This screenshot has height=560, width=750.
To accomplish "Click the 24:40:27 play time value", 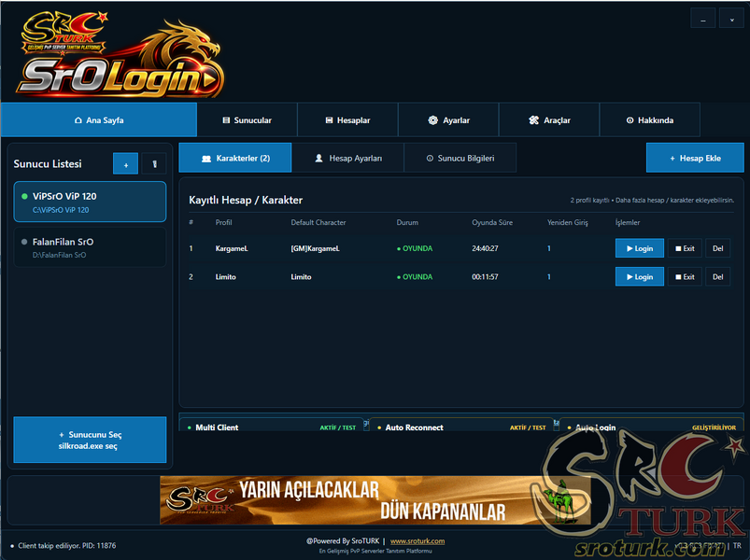I will point(485,248).
